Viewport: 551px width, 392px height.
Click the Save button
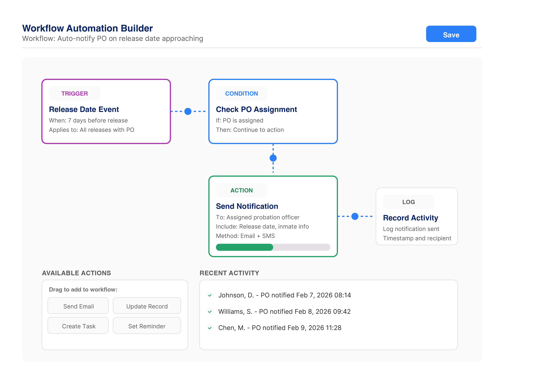pos(451,34)
